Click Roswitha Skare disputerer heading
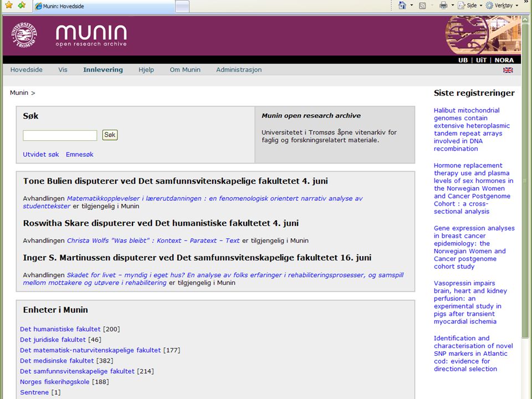Screen dimensions: 532x399 [161, 223]
